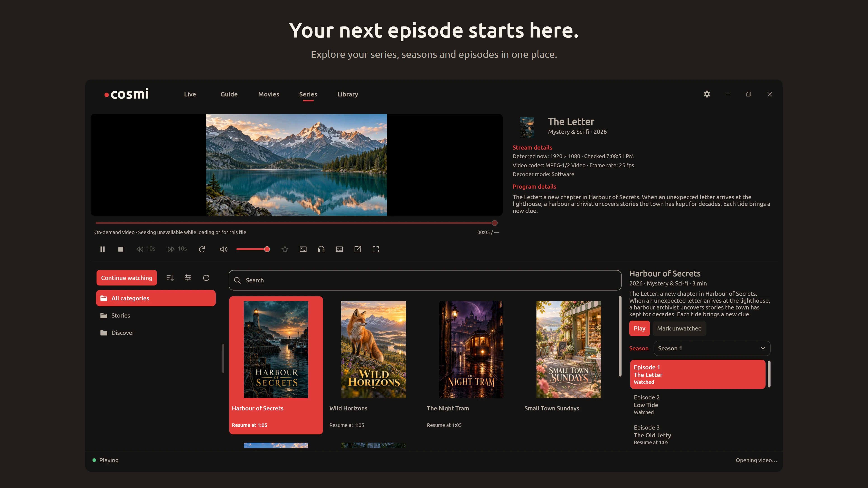Reload the current stream

point(202,249)
